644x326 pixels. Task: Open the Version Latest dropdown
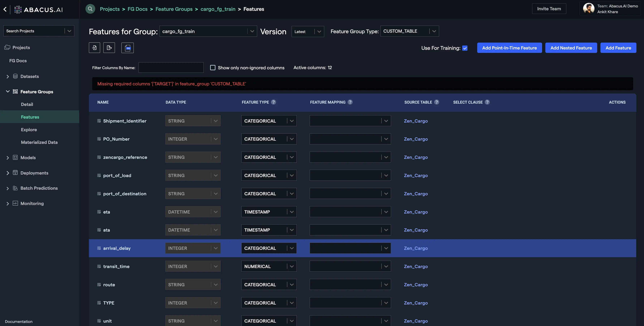(308, 31)
